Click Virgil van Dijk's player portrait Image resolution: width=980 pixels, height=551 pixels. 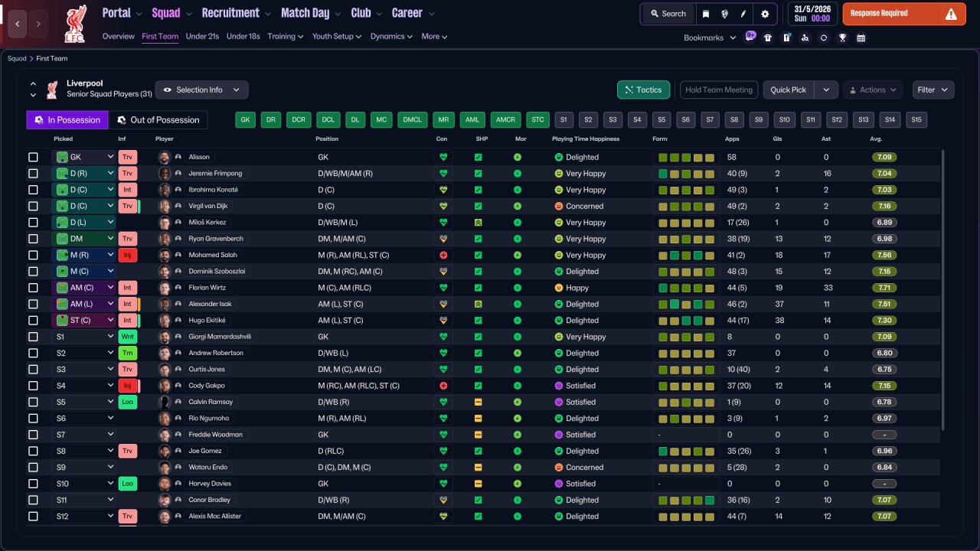click(x=164, y=206)
